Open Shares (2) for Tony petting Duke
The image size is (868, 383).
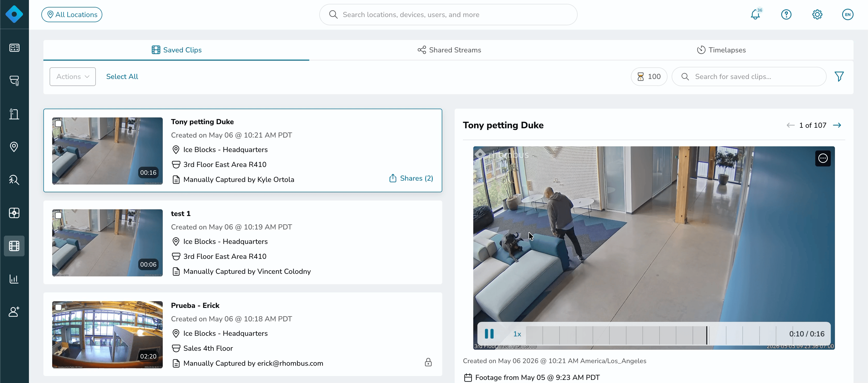(x=411, y=178)
